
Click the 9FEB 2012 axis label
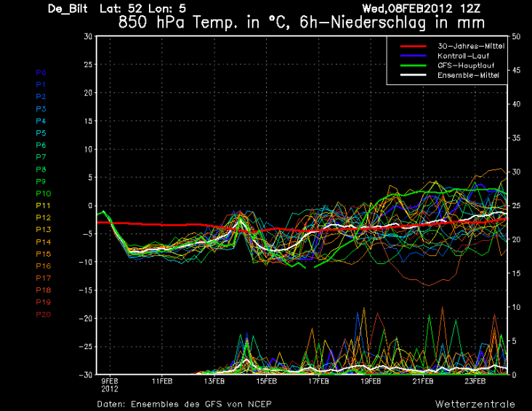tap(110, 386)
